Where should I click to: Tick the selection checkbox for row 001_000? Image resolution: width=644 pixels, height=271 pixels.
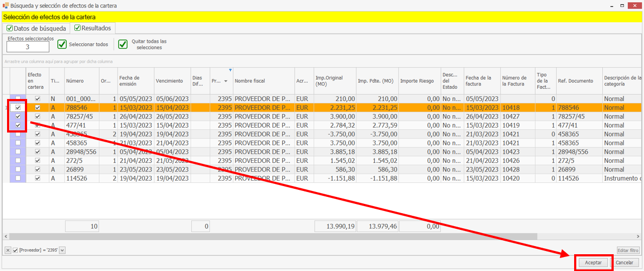pyautogui.click(x=18, y=99)
